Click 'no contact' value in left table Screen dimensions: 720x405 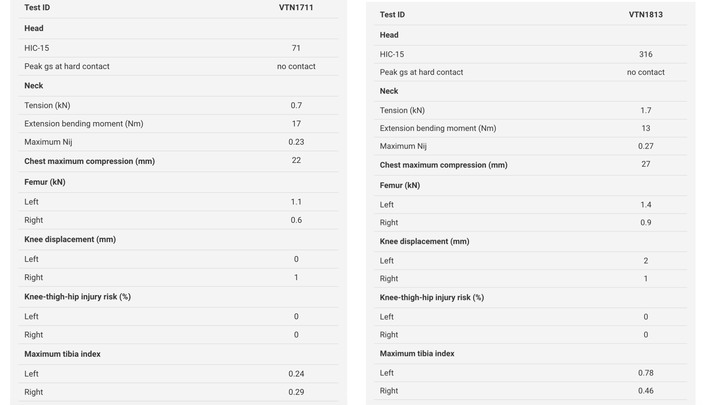296,66
